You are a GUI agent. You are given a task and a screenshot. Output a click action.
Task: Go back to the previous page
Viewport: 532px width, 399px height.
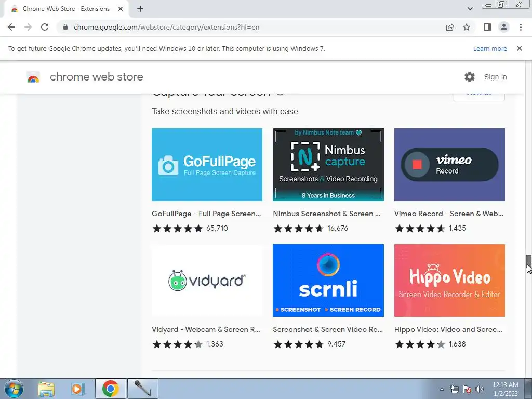pyautogui.click(x=11, y=27)
